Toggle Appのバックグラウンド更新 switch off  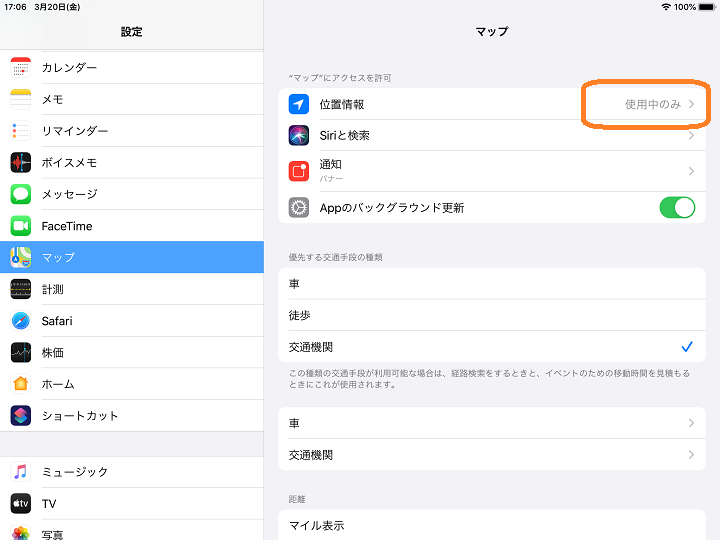[x=677, y=208]
